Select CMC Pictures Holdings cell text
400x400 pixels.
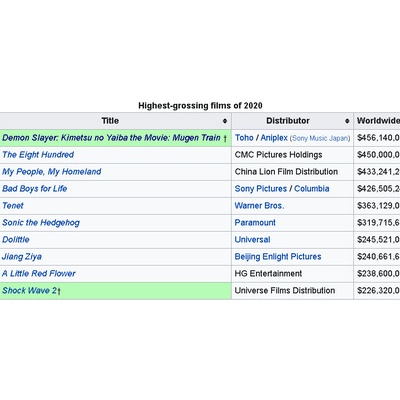(278, 155)
